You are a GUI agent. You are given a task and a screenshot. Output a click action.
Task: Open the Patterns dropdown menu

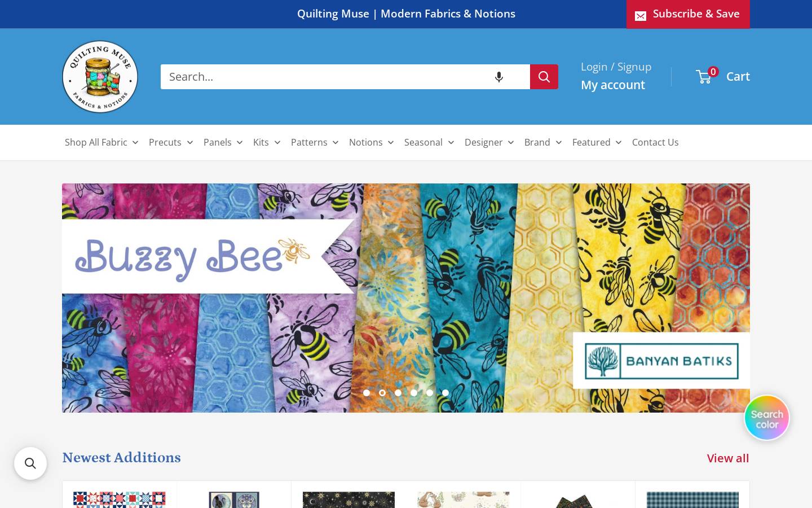pyautogui.click(x=315, y=142)
